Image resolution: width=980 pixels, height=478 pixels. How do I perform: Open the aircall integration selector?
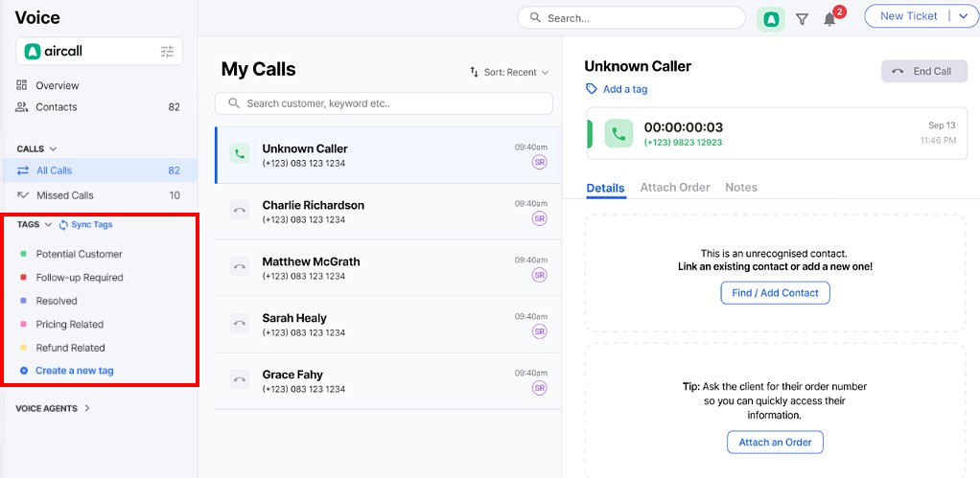click(100, 51)
